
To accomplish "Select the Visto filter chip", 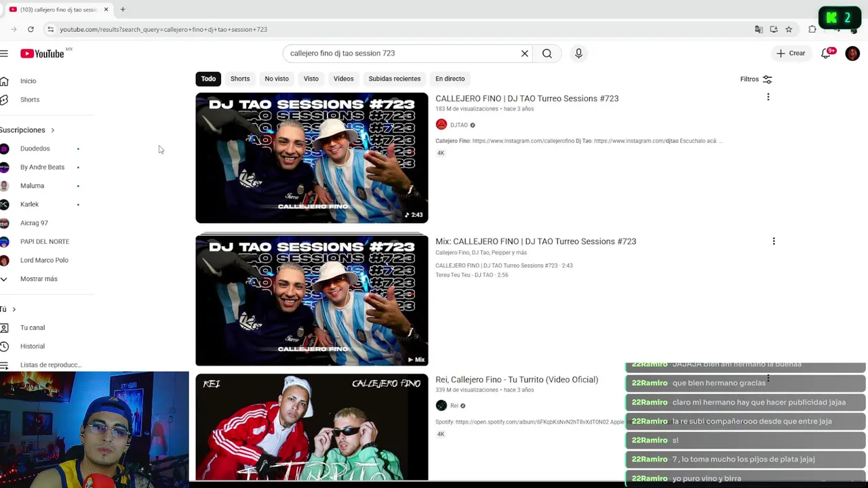I will (x=311, y=79).
